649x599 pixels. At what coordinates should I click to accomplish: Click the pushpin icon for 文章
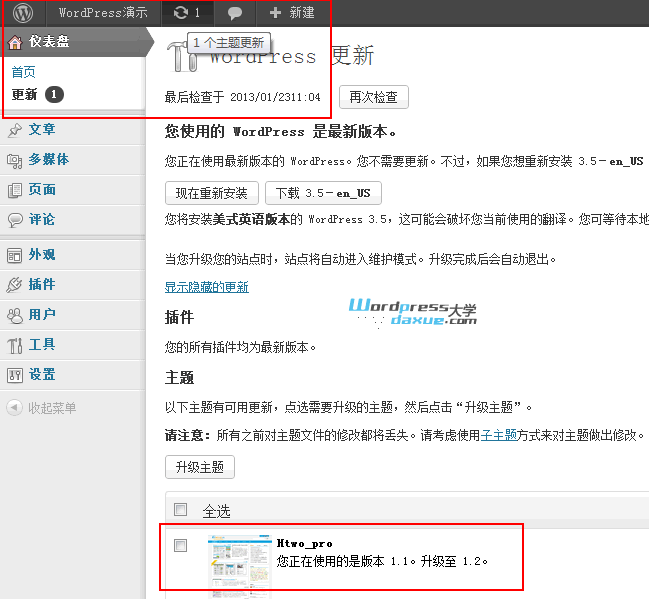pyautogui.click(x=15, y=130)
